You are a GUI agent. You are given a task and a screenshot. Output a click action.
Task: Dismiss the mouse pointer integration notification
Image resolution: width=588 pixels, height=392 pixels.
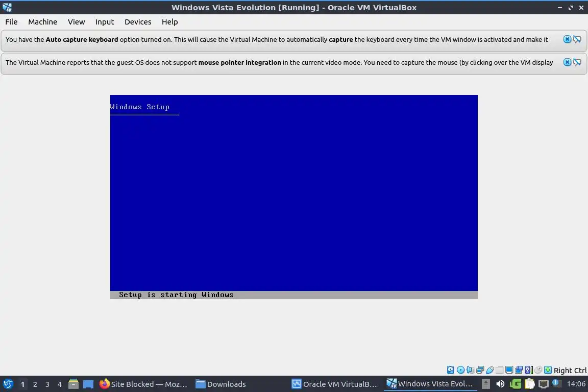point(567,62)
